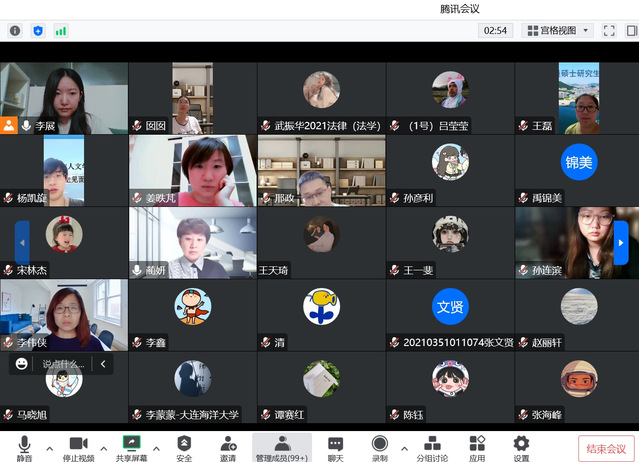Open the 聊天 chat panel

(x=336, y=447)
